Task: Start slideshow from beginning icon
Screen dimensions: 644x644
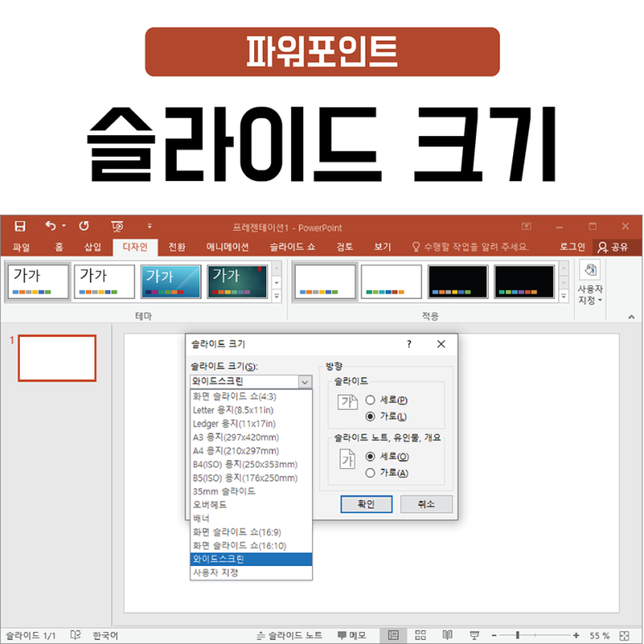Action: (x=117, y=226)
